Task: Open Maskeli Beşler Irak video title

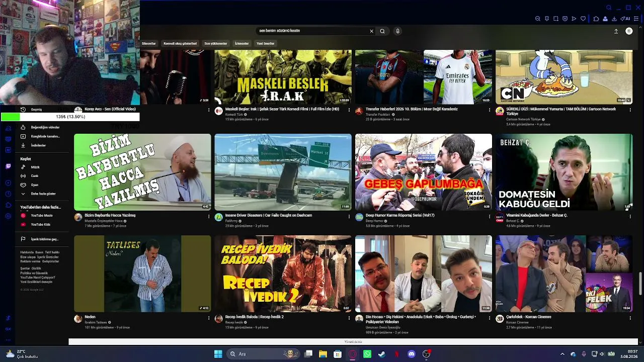Action: coord(282,109)
